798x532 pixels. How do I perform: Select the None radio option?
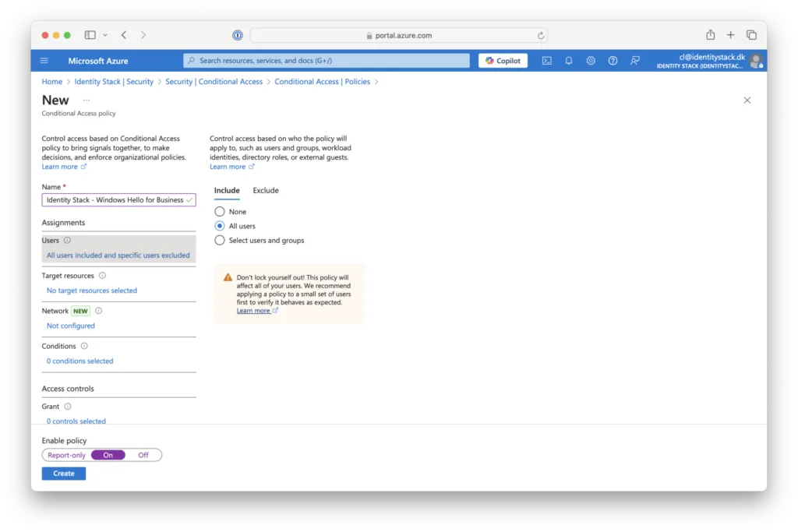[x=219, y=212]
